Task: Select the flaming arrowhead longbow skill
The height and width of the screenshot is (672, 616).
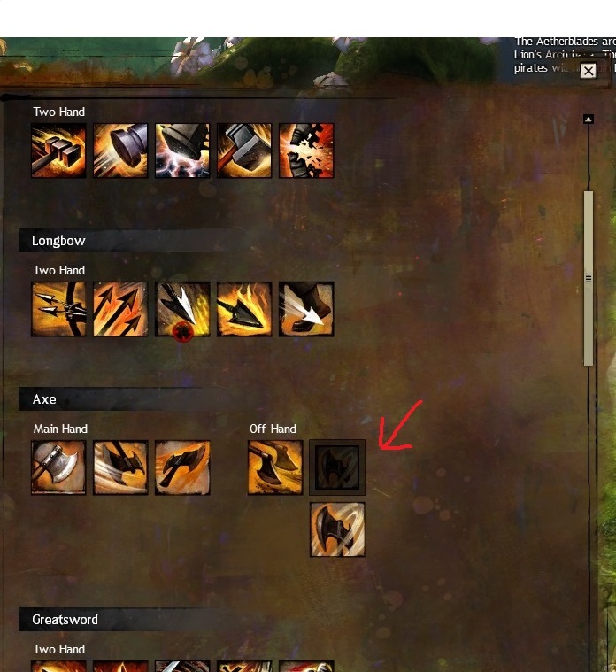Action: 244,309
